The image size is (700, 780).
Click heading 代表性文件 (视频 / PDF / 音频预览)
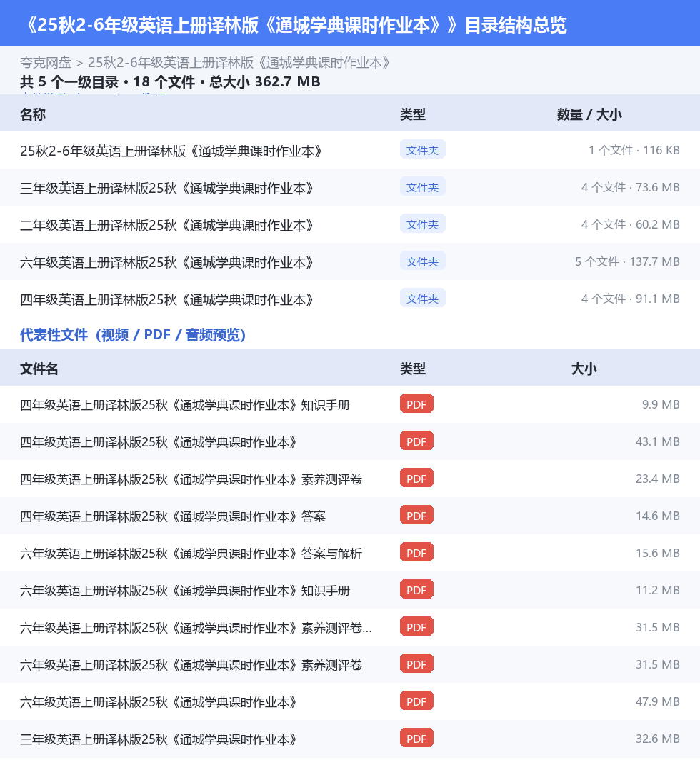[133, 335]
